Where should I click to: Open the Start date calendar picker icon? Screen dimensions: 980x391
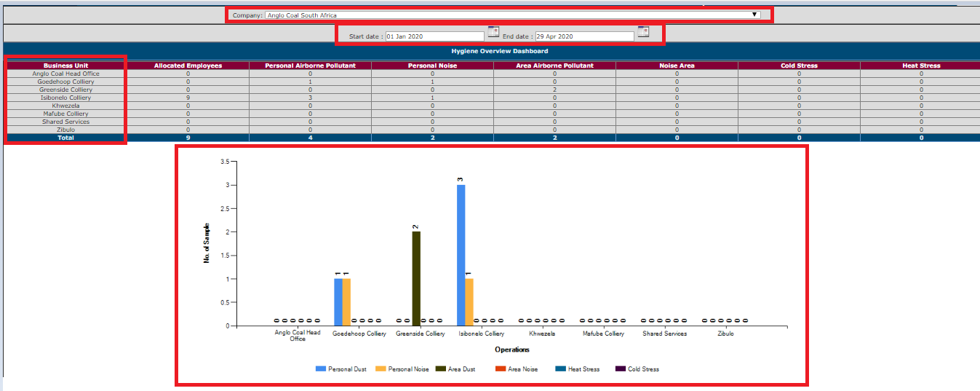493,31
